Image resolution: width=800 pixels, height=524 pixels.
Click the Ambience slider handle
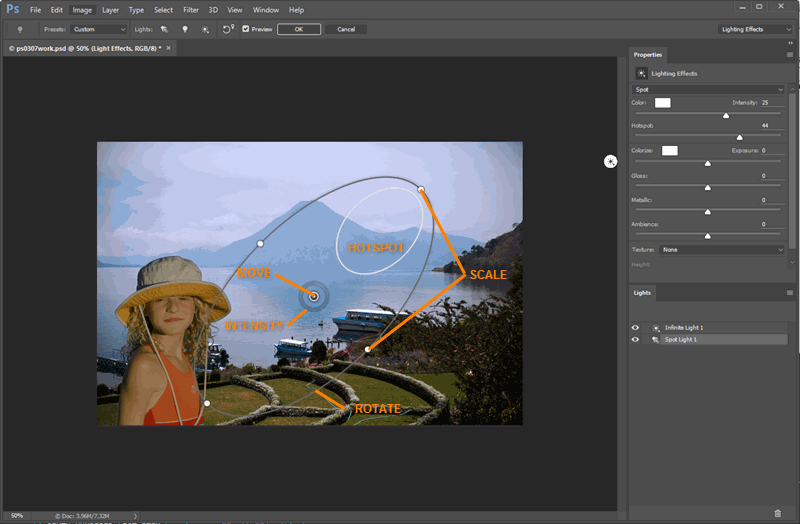point(708,236)
